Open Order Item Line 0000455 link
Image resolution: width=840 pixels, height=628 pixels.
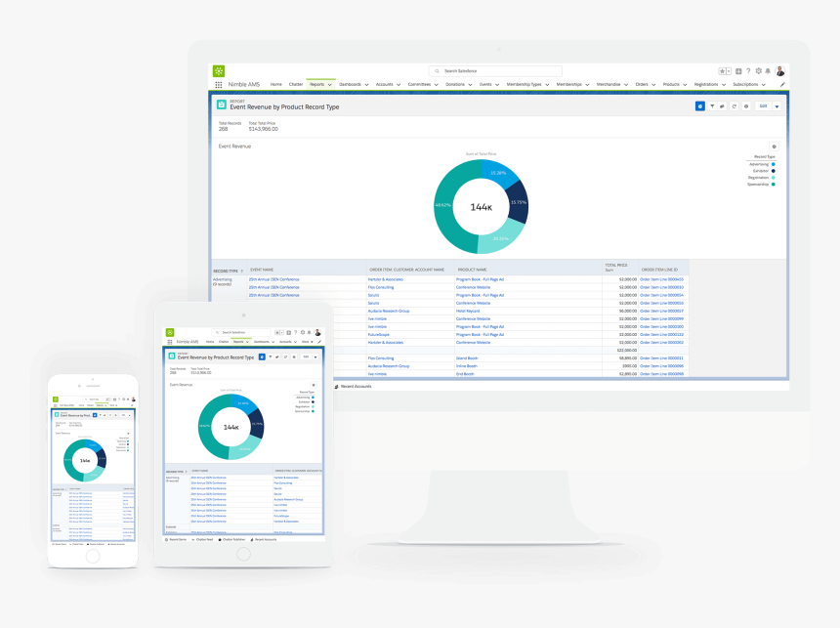point(661,279)
